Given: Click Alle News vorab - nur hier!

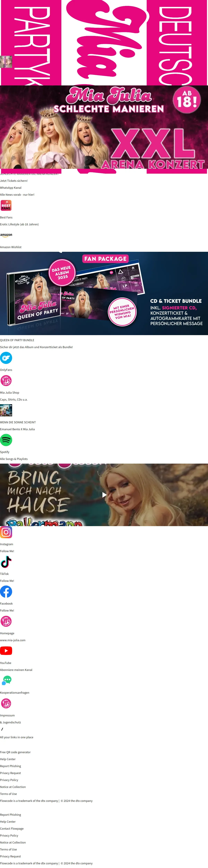Looking at the screenshot, I should pyautogui.click(x=17, y=194).
